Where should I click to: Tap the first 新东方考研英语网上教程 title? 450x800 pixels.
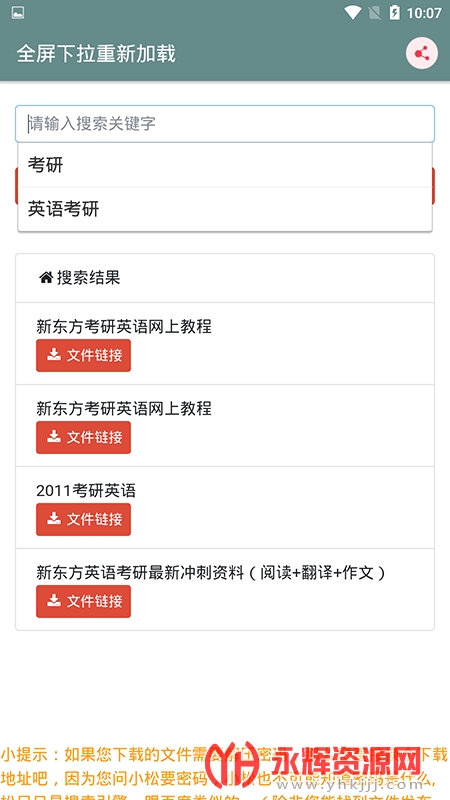123,327
